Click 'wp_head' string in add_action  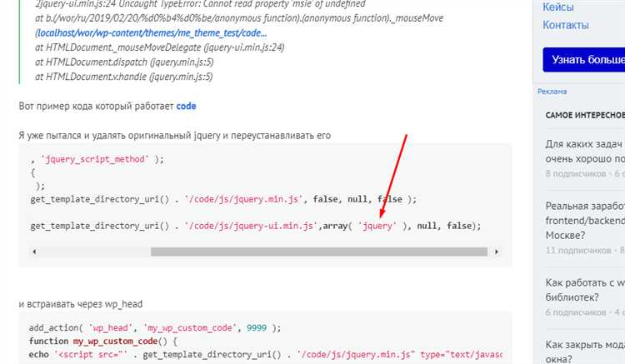click(110, 327)
